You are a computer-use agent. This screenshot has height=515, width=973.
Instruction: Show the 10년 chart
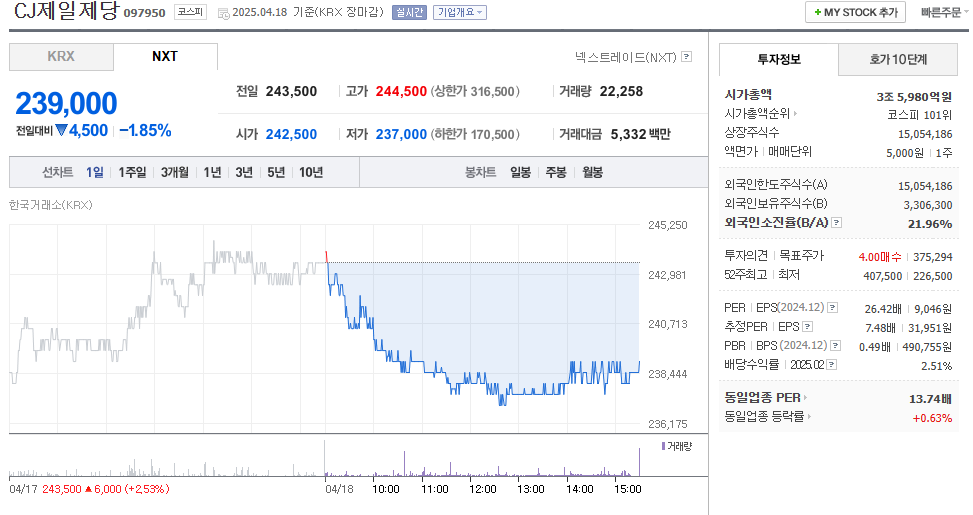311,172
